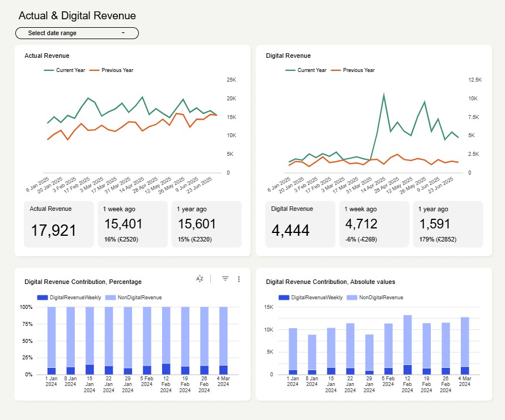Click the NonDigitalRevenue legend marker in Absolute values chart
The height and width of the screenshot is (420, 505).
point(351,298)
